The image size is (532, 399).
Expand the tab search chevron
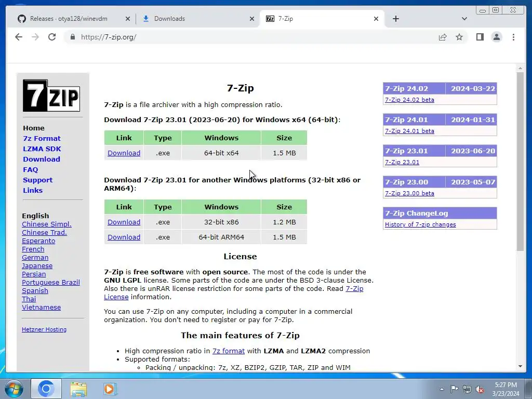pos(464,19)
